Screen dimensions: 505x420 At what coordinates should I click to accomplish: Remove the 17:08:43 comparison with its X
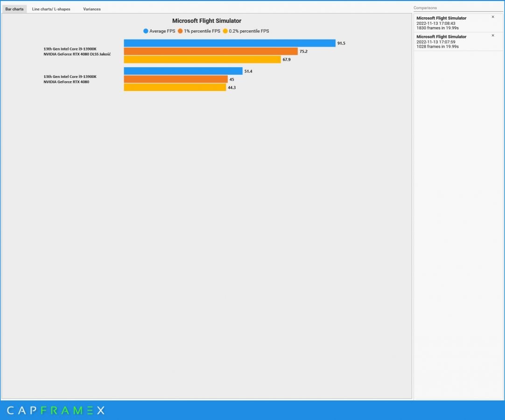click(493, 17)
